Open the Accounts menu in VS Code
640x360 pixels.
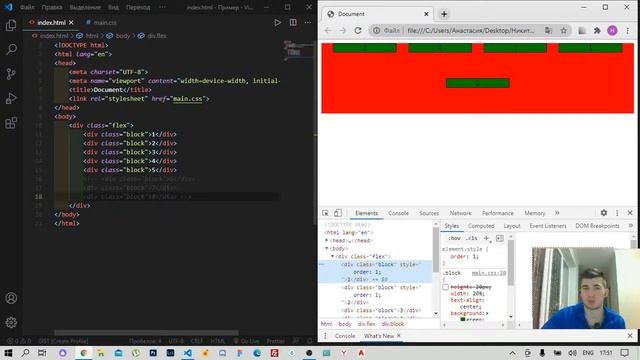pos(11,298)
